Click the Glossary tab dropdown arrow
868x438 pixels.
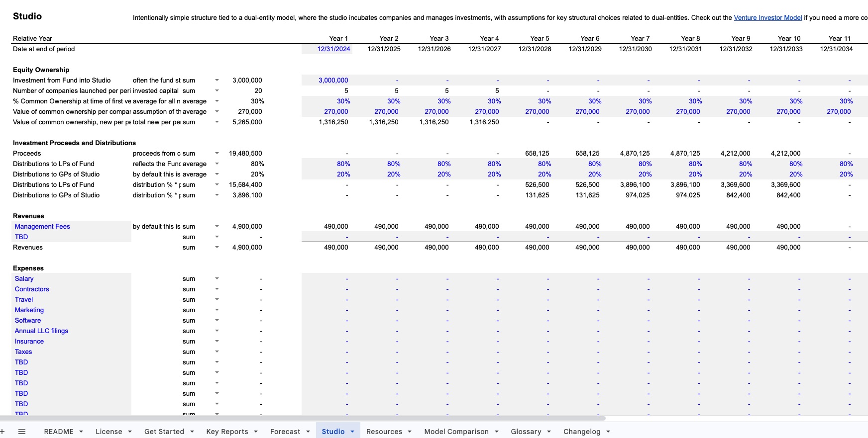pyautogui.click(x=549, y=432)
